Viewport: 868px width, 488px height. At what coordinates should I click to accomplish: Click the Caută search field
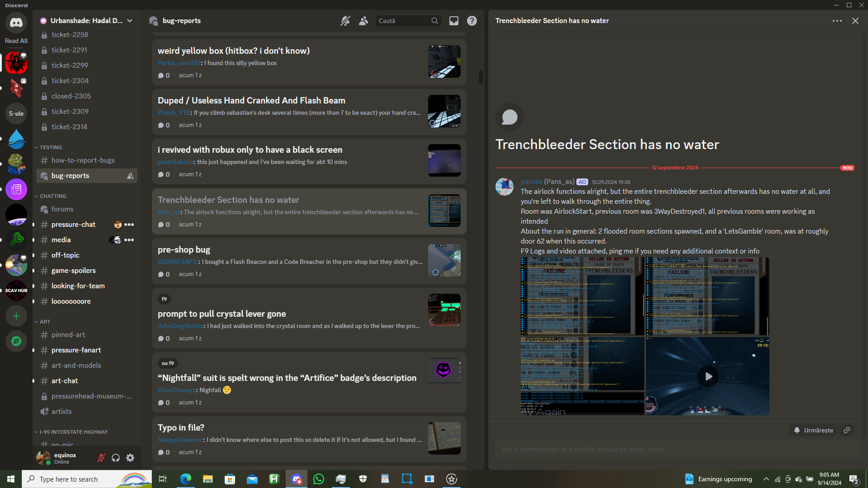pos(402,21)
